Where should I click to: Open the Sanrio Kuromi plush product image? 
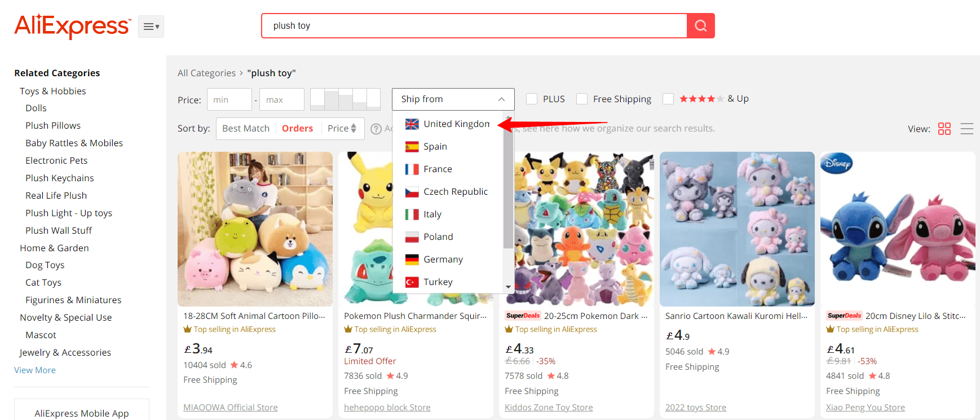pyautogui.click(x=737, y=229)
